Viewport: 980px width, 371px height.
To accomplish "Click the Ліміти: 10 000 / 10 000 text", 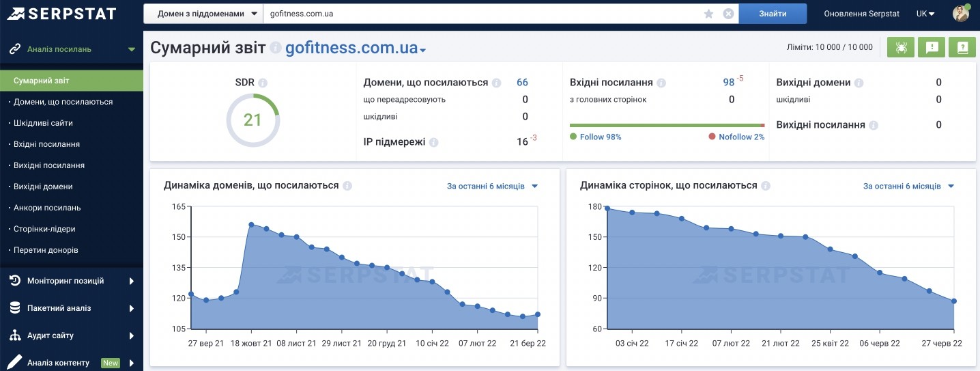I will pyautogui.click(x=829, y=47).
